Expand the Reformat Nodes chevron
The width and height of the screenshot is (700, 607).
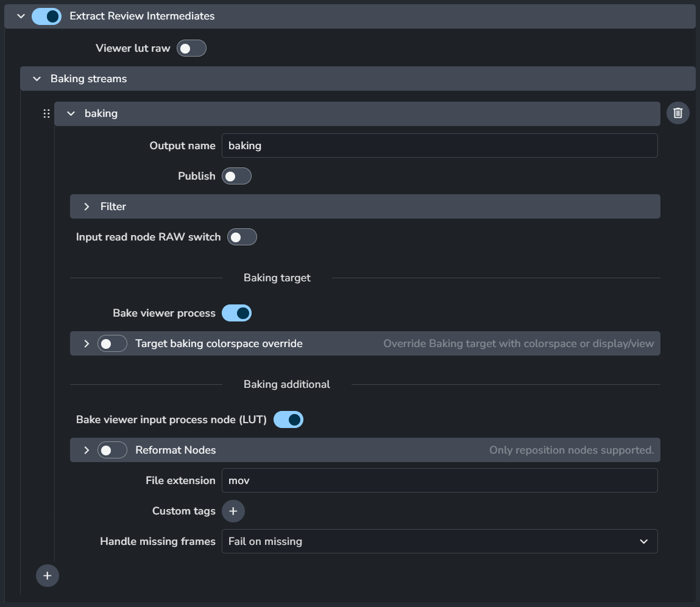tap(87, 450)
